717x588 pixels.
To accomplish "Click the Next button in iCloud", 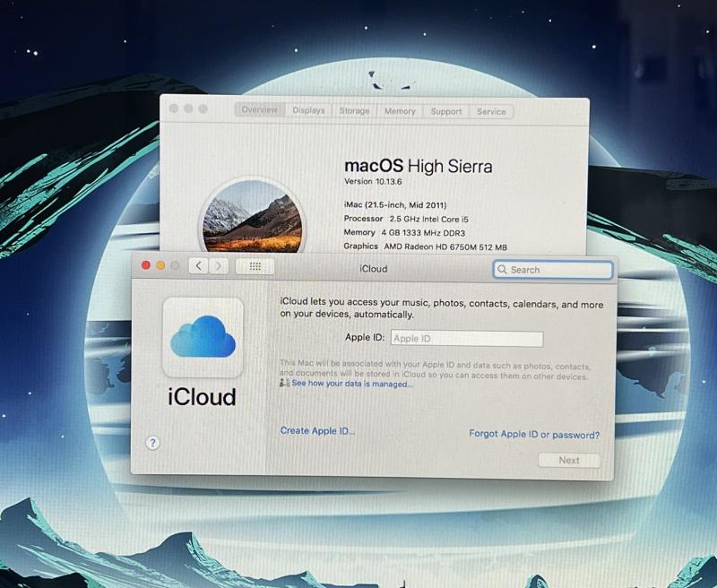I will pyautogui.click(x=569, y=461).
